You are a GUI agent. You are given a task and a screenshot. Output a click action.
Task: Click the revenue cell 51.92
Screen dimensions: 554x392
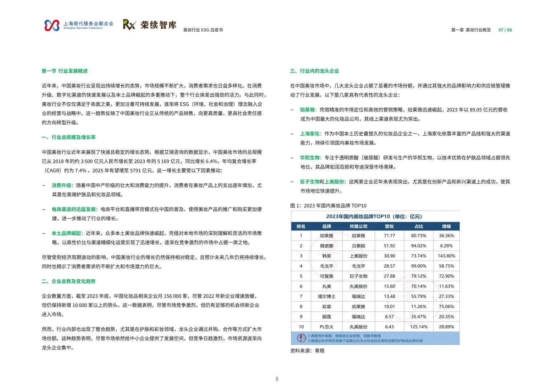point(389,246)
